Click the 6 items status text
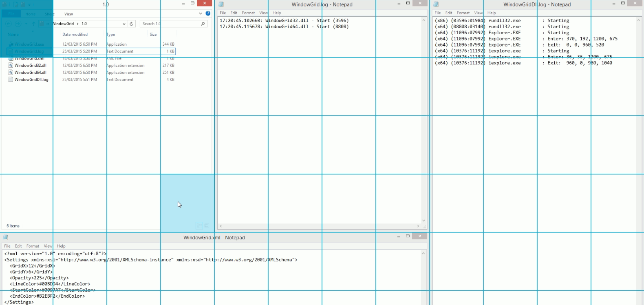Image resolution: width=644 pixels, height=305 pixels. tap(13, 226)
